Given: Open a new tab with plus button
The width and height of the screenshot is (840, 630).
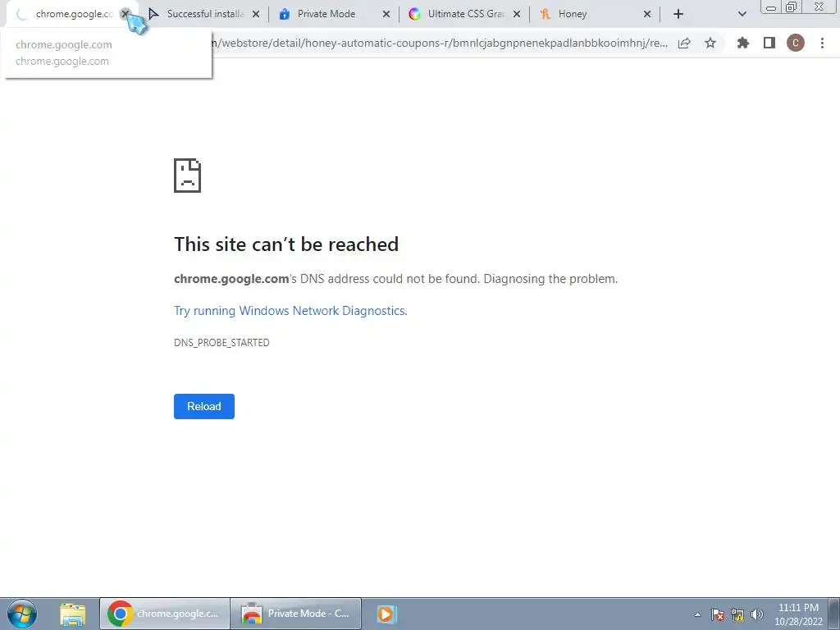Looking at the screenshot, I should pyautogui.click(x=678, y=14).
